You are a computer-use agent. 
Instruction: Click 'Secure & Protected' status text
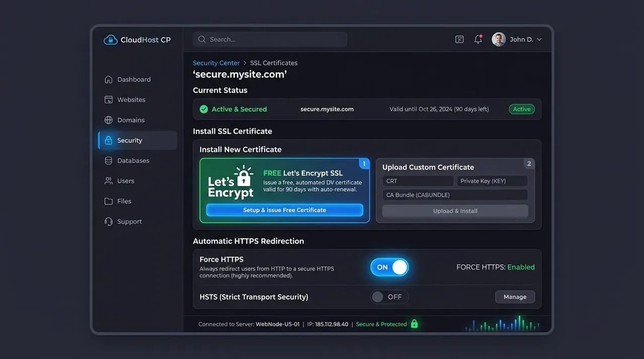click(381, 324)
